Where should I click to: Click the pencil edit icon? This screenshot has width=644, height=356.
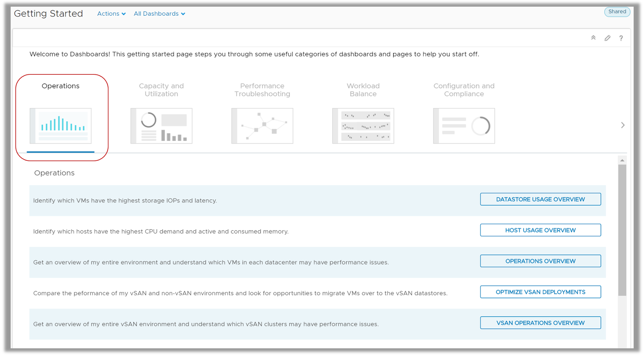(x=607, y=38)
